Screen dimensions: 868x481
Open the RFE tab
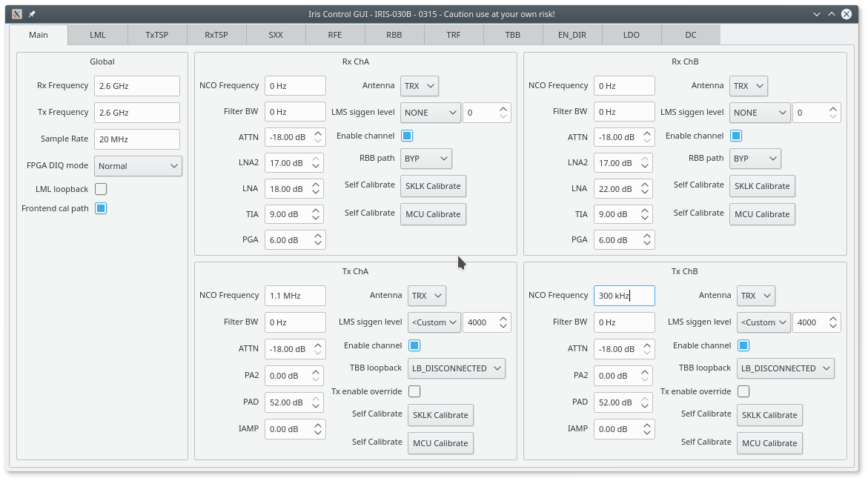tap(334, 34)
